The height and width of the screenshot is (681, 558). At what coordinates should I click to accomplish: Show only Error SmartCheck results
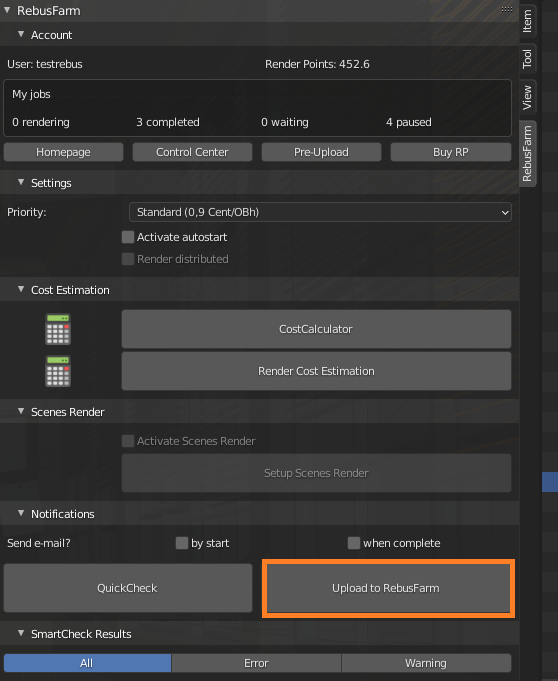tap(256, 663)
